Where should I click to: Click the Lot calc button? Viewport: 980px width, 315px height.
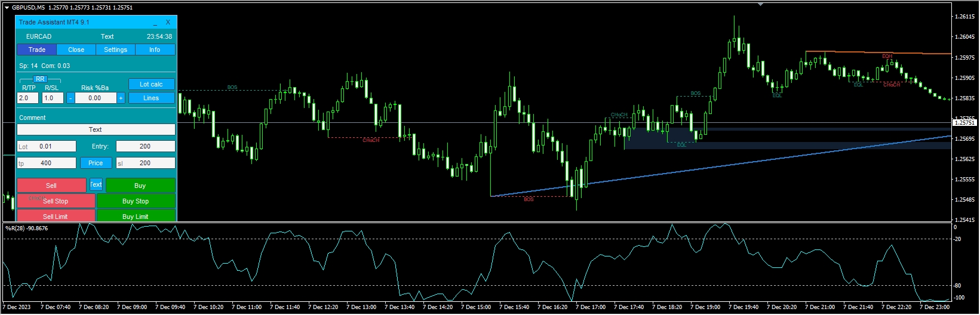tap(151, 84)
